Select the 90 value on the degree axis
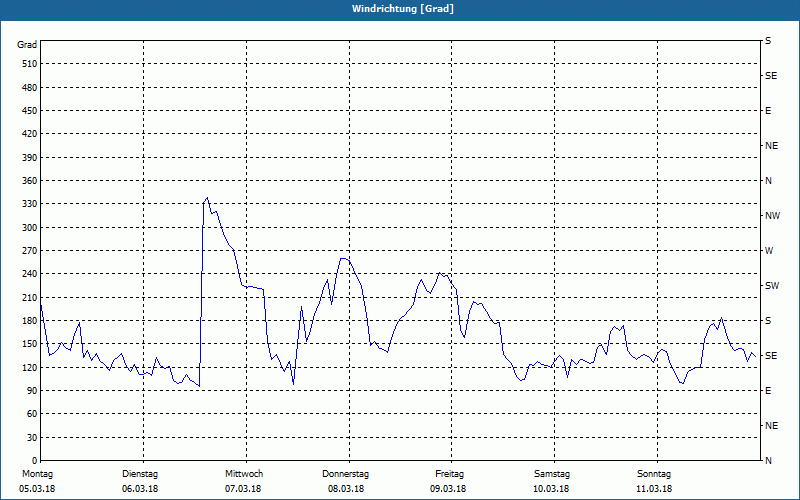The width and height of the screenshot is (800, 500). tap(32, 391)
